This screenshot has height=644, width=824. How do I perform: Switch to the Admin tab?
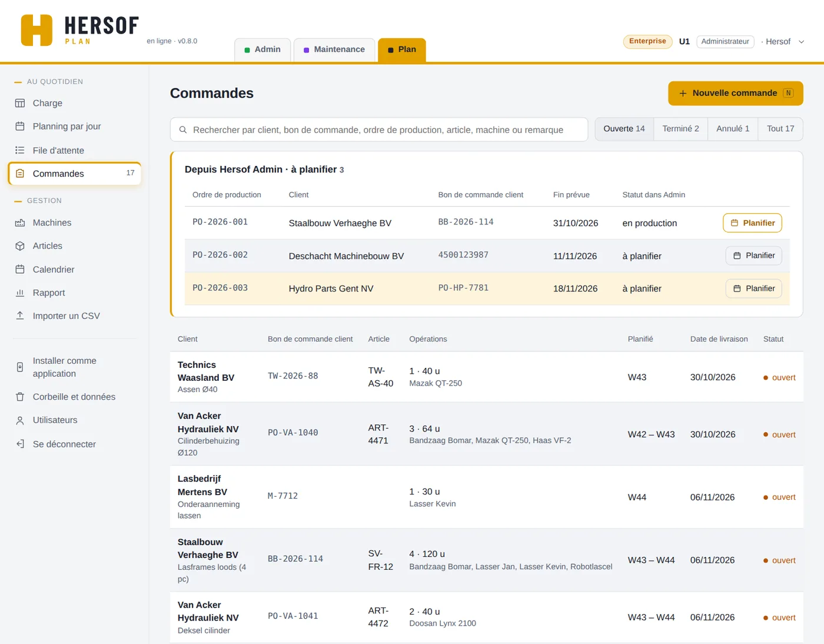click(x=263, y=49)
